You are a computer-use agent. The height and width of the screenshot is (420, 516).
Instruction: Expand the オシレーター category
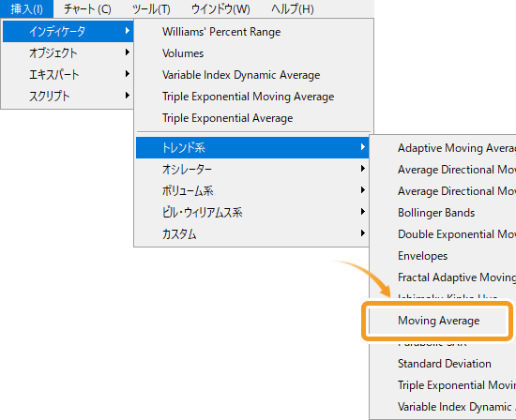pyautogui.click(x=252, y=169)
